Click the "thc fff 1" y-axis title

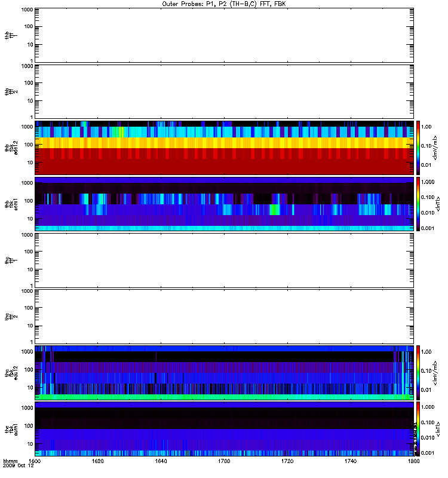[10, 261]
